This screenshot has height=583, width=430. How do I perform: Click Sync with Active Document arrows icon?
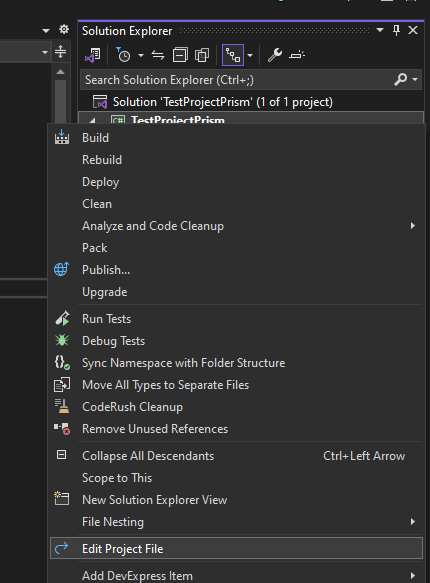pyautogui.click(x=158, y=55)
